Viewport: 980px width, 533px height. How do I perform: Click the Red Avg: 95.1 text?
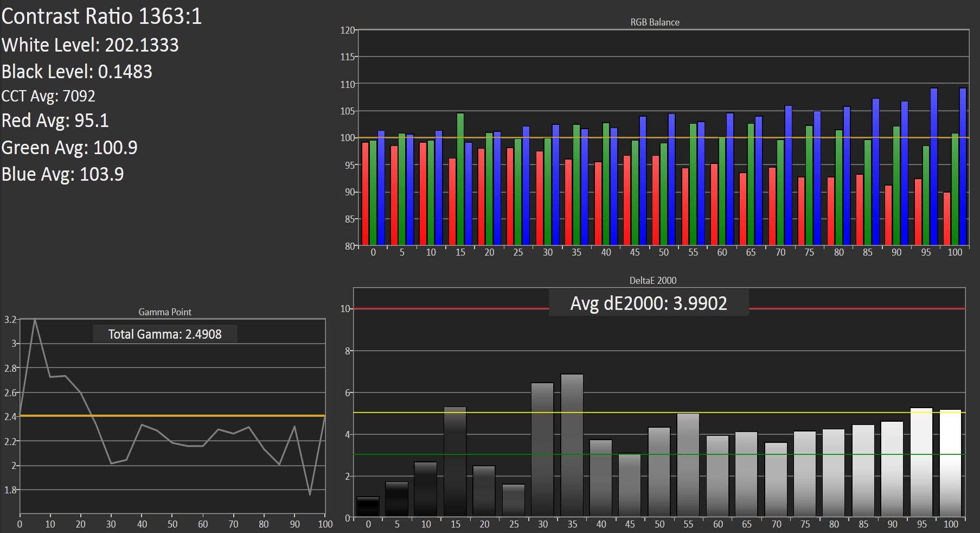[55, 120]
